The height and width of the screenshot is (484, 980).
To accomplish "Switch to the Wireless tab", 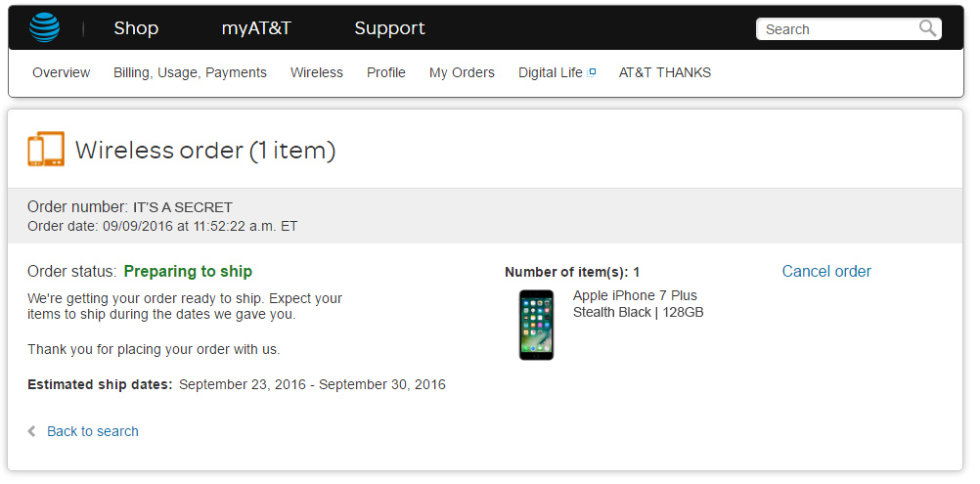I will point(317,72).
